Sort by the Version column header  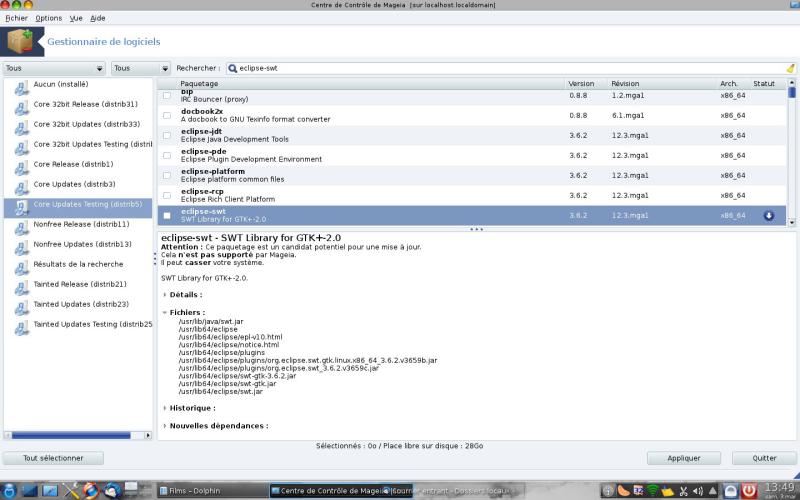pos(587,83)
